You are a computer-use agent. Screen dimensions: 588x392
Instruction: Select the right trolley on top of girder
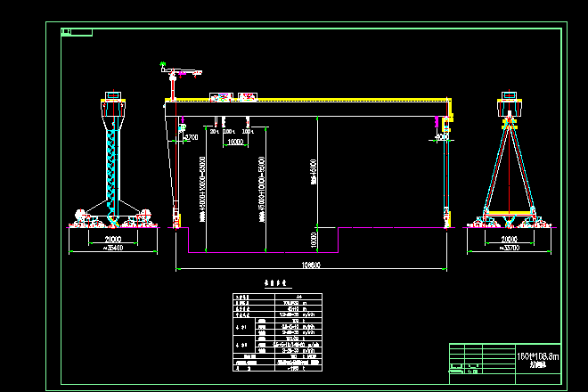coord(248,97)
